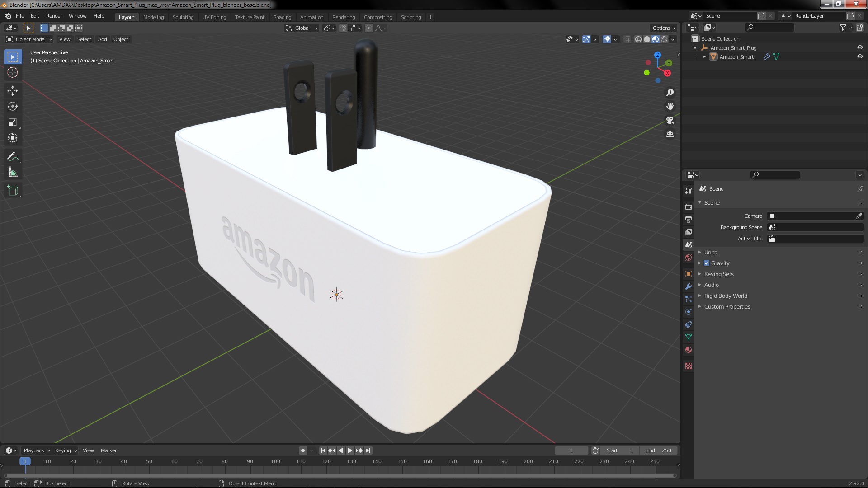The image size is (868, 488).
Task: Activate the Scale tool
Action: coord(13,122)
